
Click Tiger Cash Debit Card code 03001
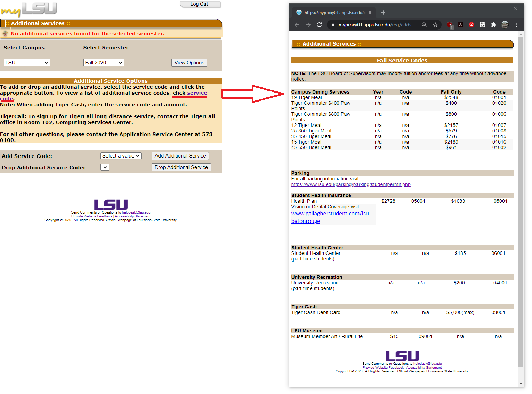(x=498, y=312)
